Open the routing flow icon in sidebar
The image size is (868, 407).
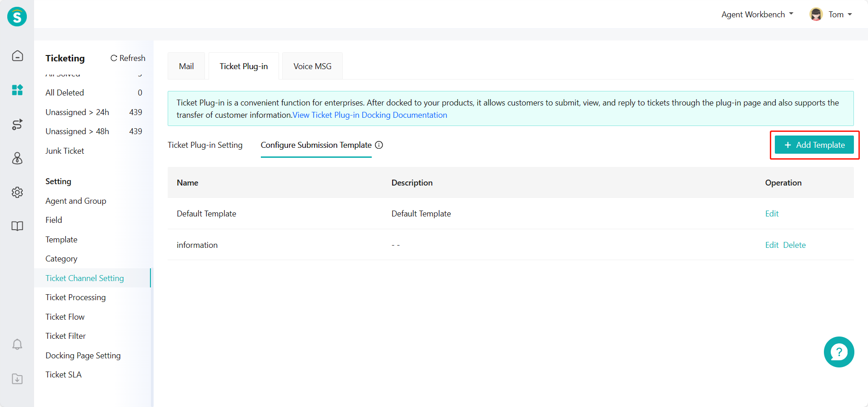point(17,124)
